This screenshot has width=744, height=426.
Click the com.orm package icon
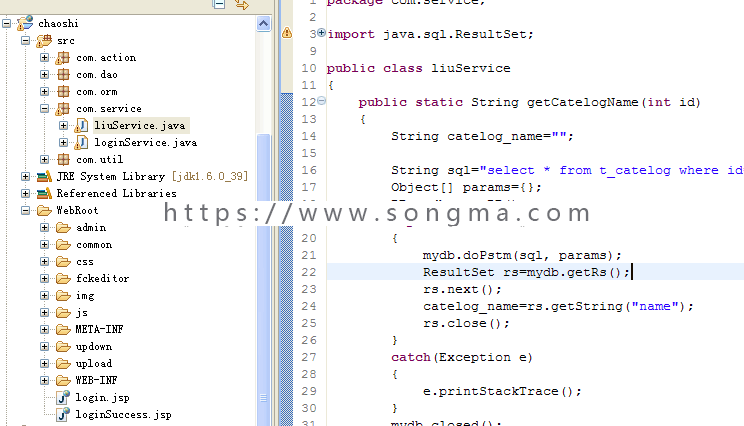tap(63, 92)
